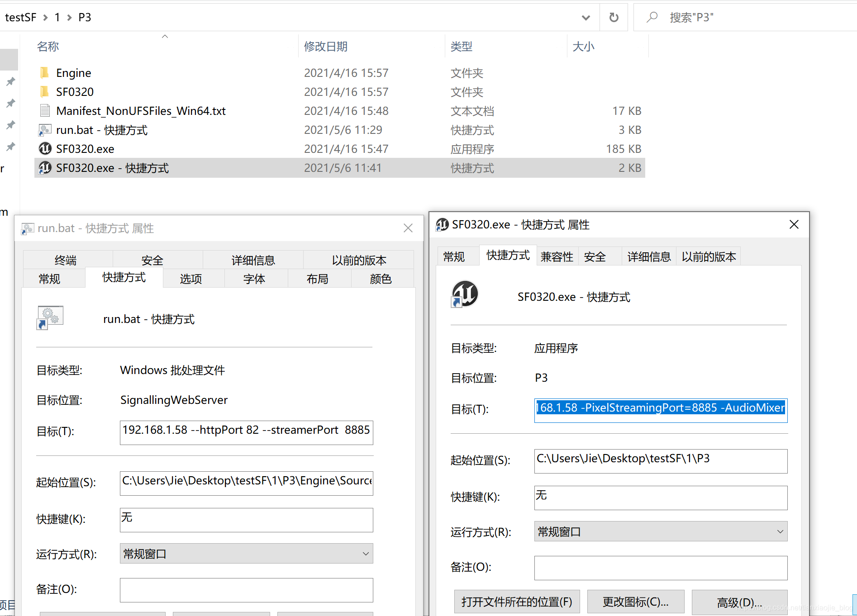Click the large Unreal icon in SF0320.exe properties

(x=465, y=294)
